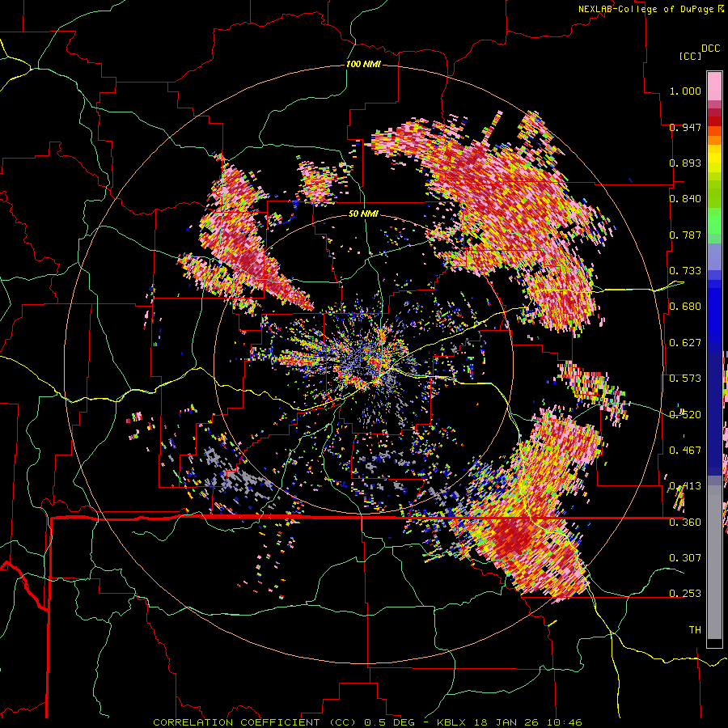Click the 0.947 color scale label

pos(685,127)
